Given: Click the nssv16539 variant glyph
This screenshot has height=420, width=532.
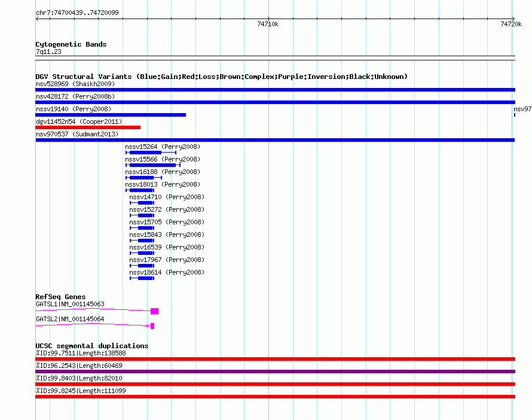Looking at the screenshot, I should tap(142, 253).
